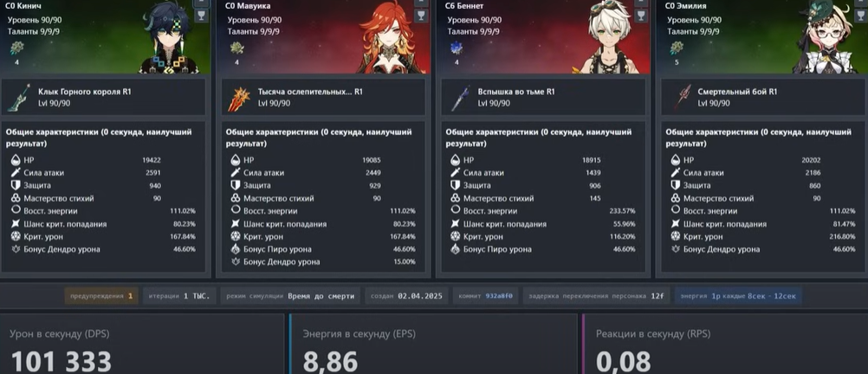This screenshot has width=868, height=374.
Task: Click Мавуика's artifact set icon
Action: [236, 48]
